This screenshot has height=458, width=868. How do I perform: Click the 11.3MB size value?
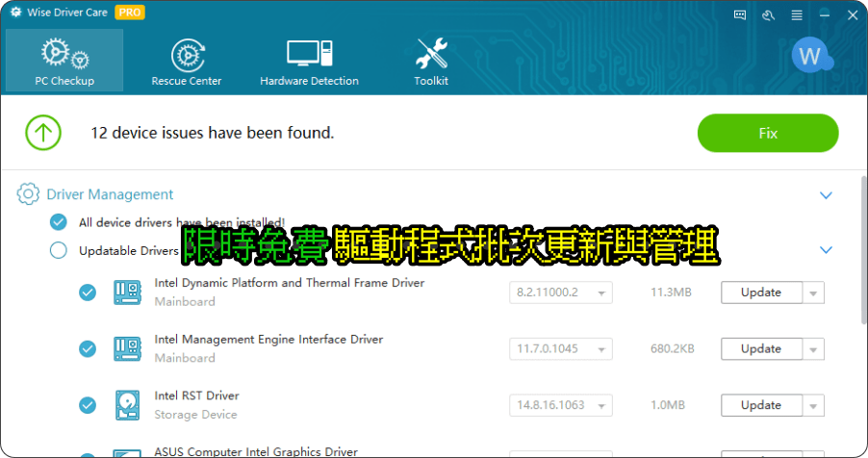(671, 293)
